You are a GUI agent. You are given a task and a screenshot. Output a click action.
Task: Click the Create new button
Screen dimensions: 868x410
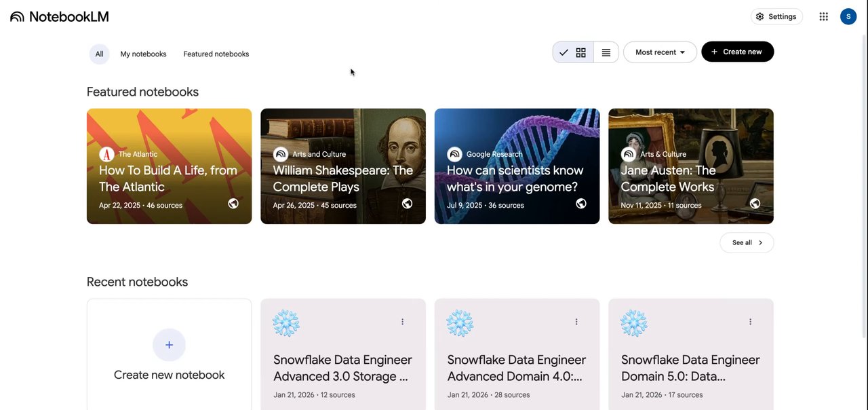point(737,52)
